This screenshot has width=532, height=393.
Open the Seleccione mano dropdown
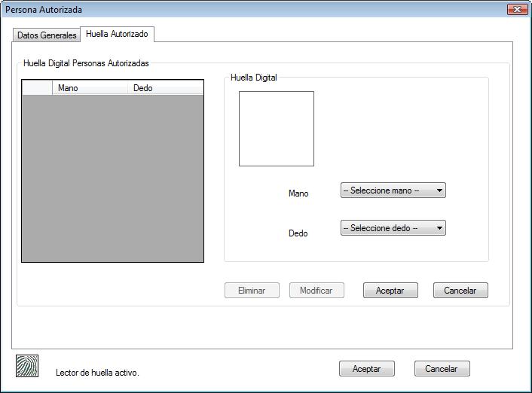(x=393, y=190)
